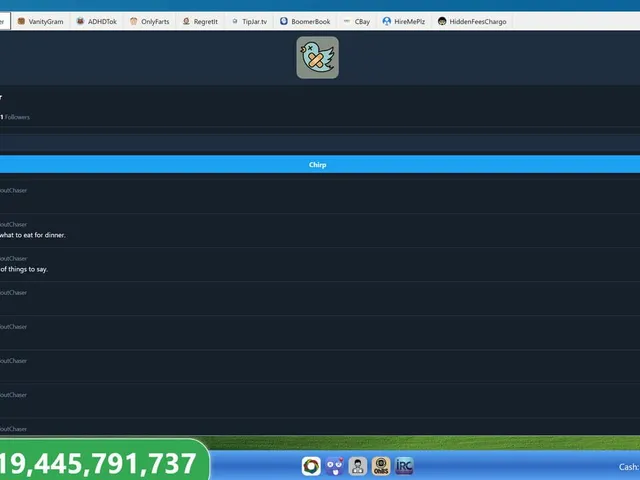Open the BoomerBook tab
Image resolution: width=640 pixels, height=480 pixels.
305,22
